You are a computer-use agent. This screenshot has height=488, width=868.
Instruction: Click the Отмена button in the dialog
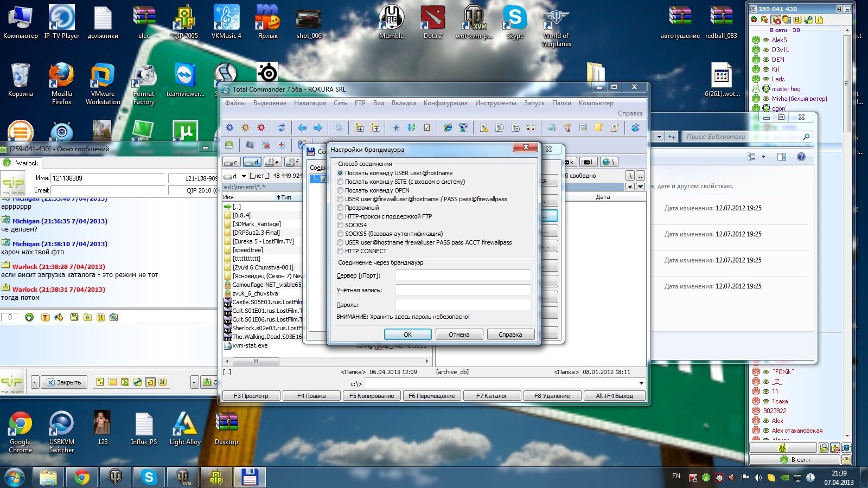(x=458, y=335)
